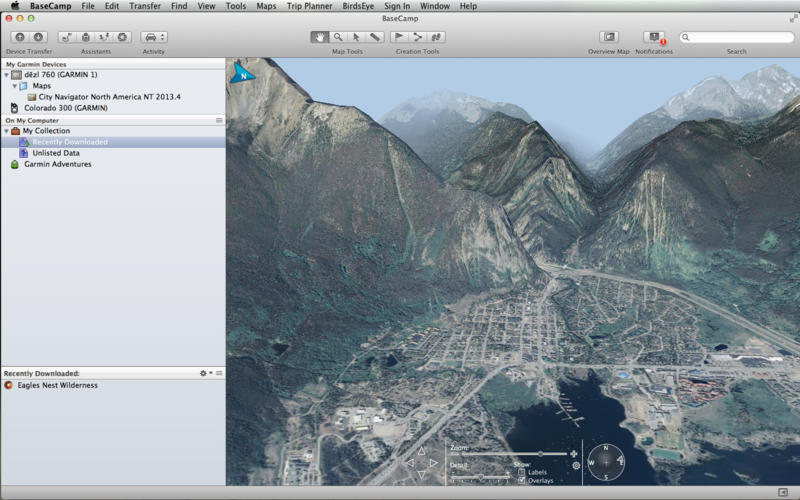800x500 pixels.
Task: Select the Eagles Nest Wilderness item
Action: 57,385
